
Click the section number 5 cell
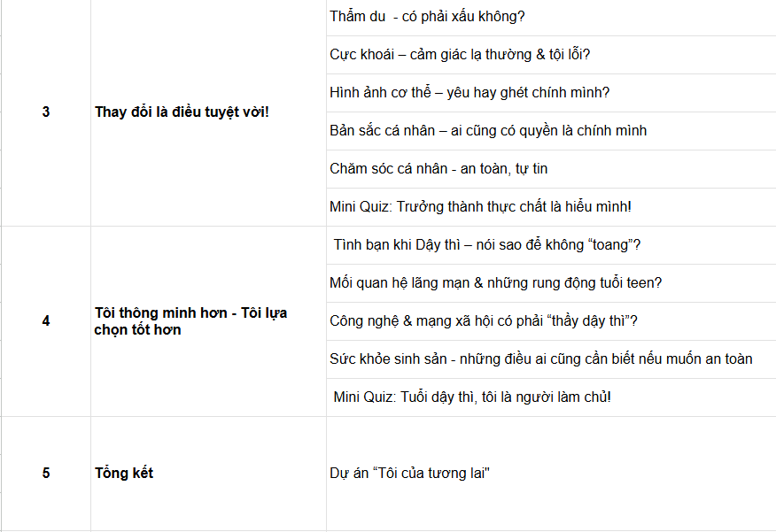[46, 474]
